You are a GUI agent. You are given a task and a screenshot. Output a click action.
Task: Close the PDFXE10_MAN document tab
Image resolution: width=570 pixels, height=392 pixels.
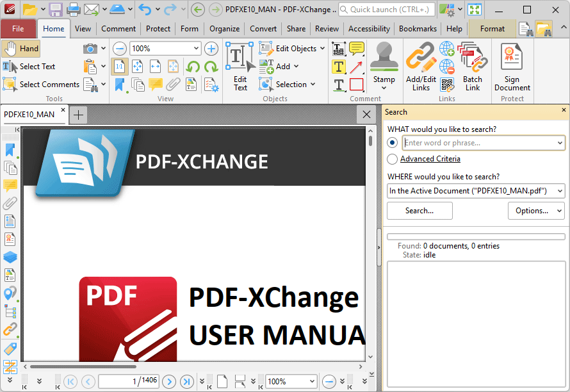click(63, 110)
